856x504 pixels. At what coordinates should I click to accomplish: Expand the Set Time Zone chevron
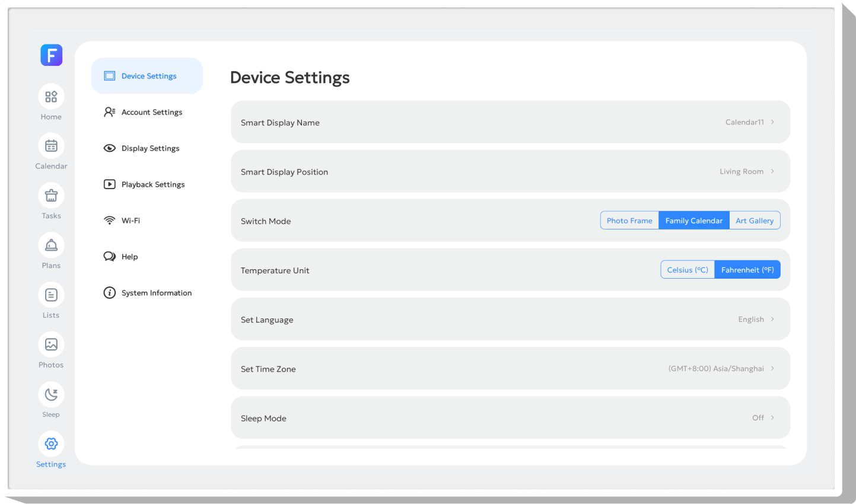point(772,368)
